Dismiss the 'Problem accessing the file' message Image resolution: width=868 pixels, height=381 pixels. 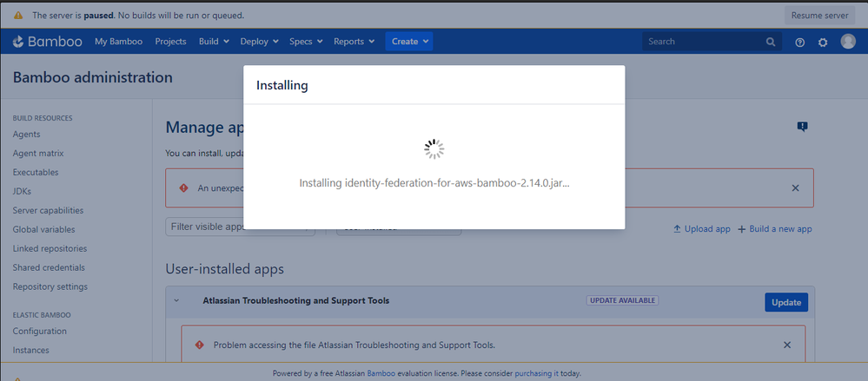click(x=787, y=345)
